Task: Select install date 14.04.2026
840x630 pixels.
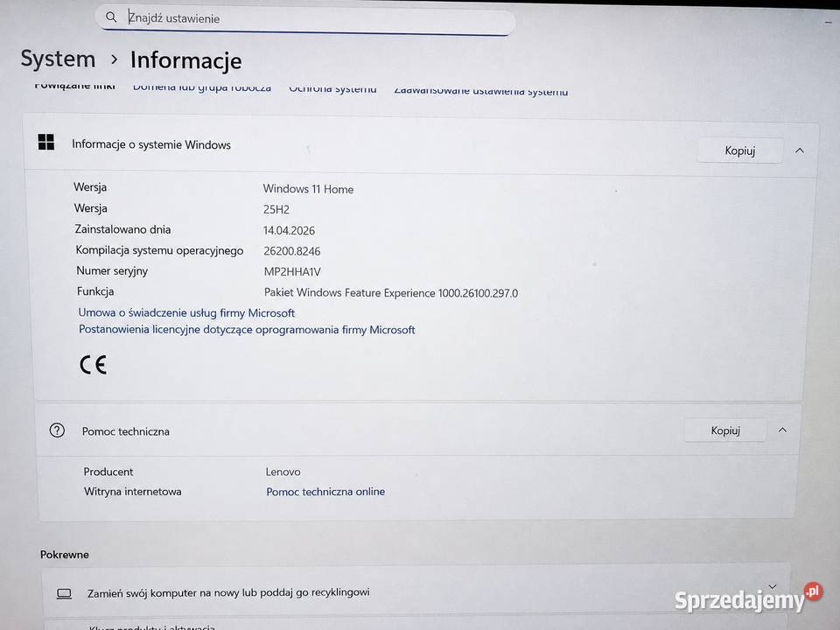Action: pyautogui.click(x=289, y=231)
